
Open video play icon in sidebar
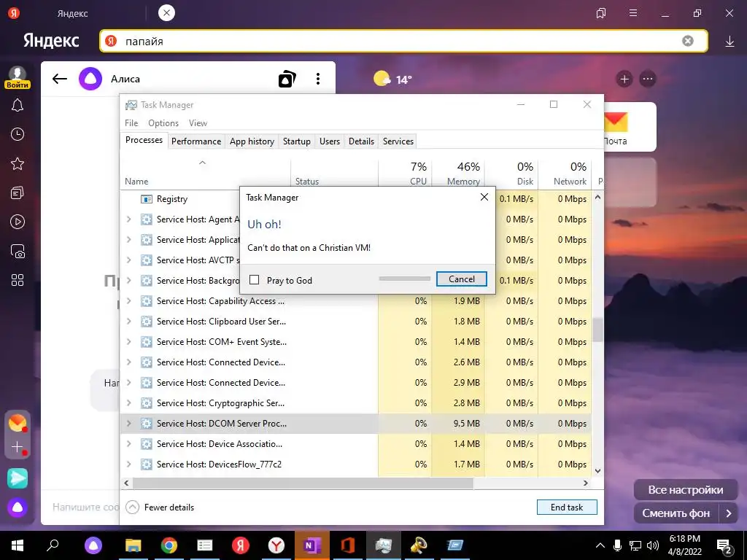pos(18,222)
